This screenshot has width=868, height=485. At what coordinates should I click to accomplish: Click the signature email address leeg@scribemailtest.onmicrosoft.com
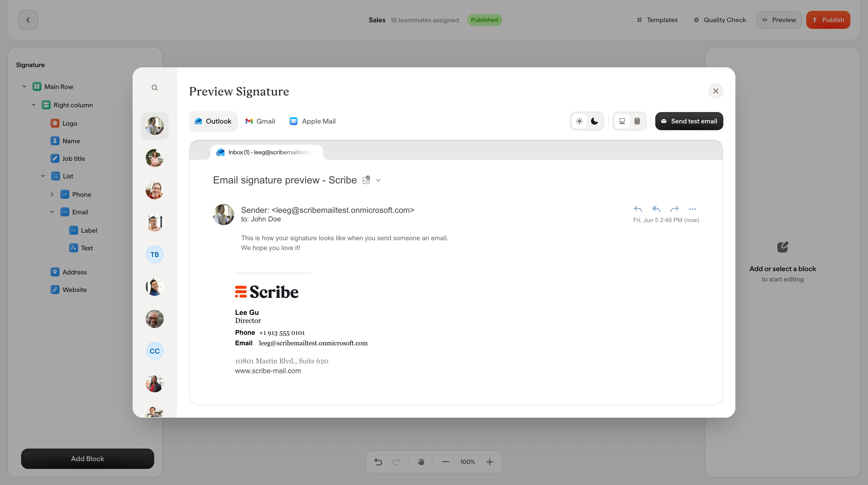pos(313,343)
